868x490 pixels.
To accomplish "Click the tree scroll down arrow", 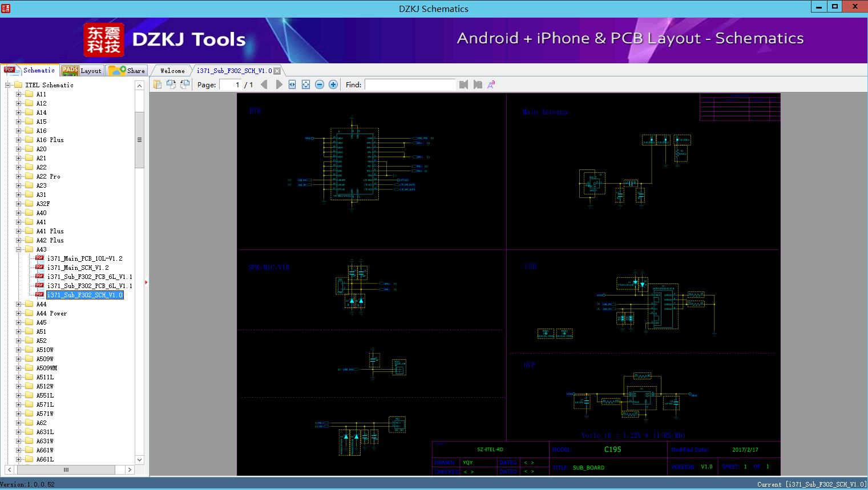I will pyautogui.click(x=139, y=460).
